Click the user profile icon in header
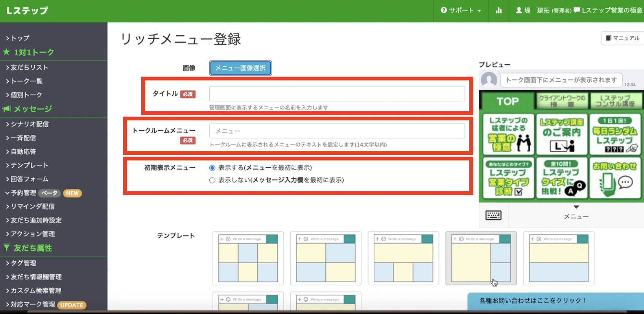Screen dimensions: 644x314 coord(519,10)
